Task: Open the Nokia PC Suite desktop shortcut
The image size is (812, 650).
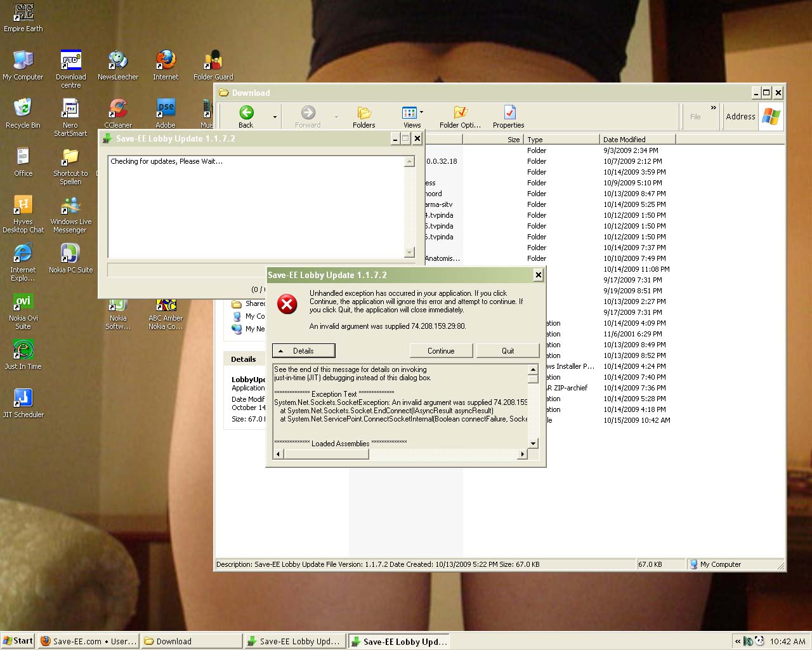Action: pyautogui.click(x=70, y=258)
